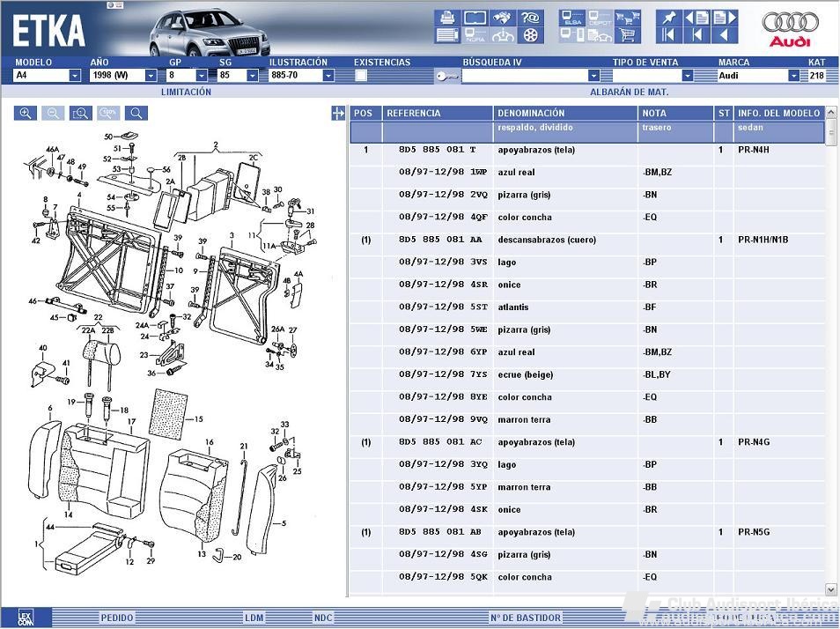840x629 pixels.
Task: Click the computer-to-device transfer icon
Action: pos(572,35)
